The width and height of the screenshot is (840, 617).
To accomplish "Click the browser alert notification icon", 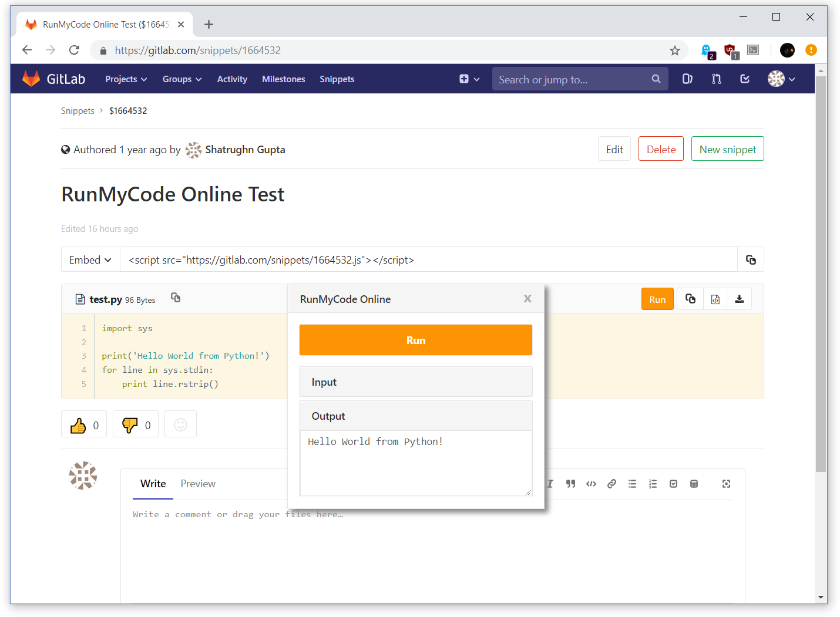I will pyautogui.click(x=811, y=50).
